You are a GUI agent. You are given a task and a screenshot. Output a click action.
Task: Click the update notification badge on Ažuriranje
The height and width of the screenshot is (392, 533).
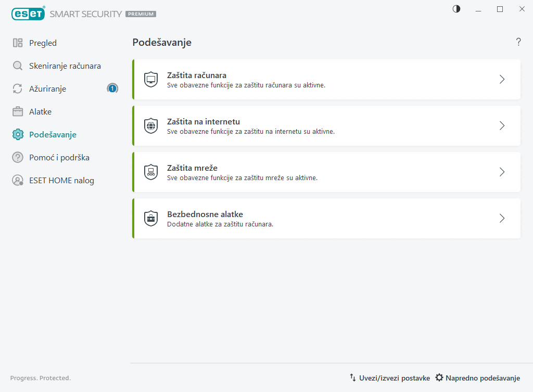point(112,89)
